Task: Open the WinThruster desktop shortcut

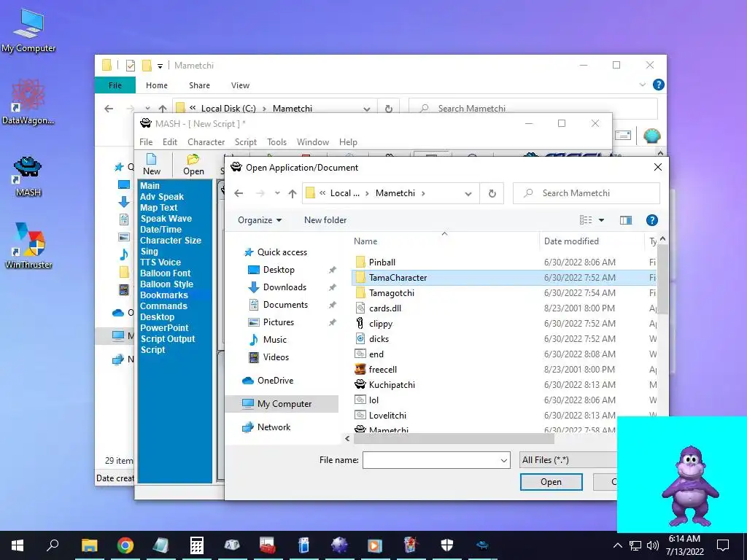Action: tap(28, 246)
